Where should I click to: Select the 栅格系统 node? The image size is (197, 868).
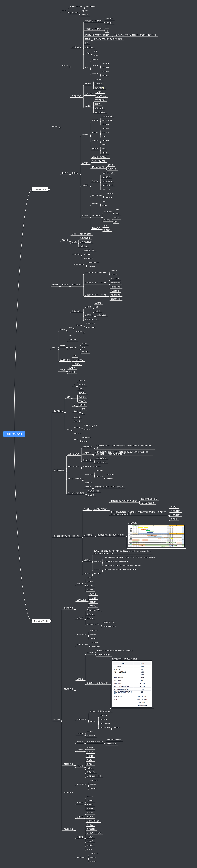pyautogui.click(x=90, y=618)
